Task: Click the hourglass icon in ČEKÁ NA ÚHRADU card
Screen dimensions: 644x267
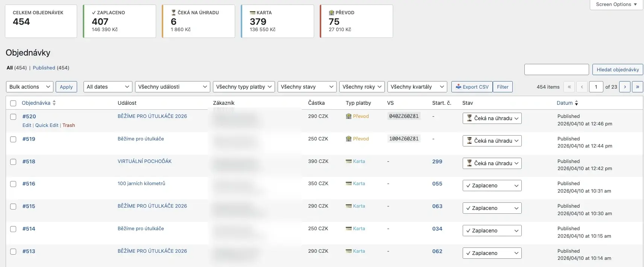Action: [173, 13]
